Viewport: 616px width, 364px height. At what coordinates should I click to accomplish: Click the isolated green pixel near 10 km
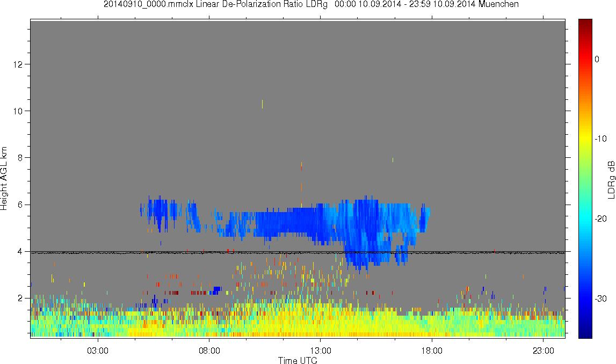(x=262, y=104)
